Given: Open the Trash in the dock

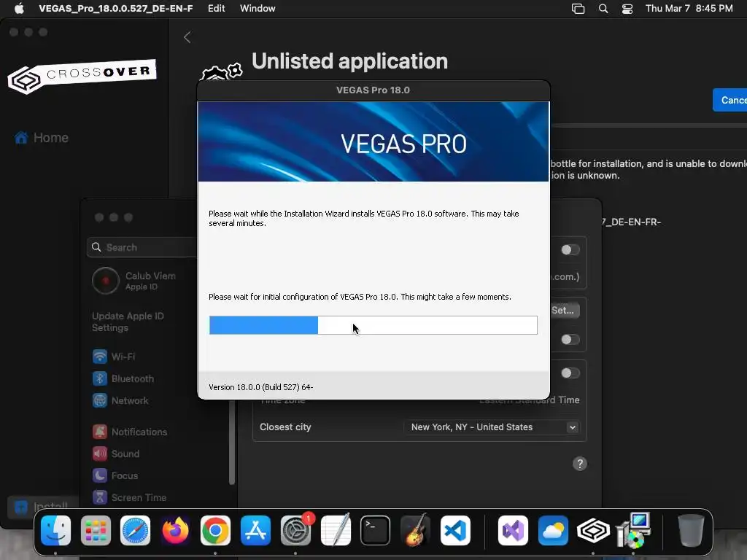Looking at the screenshot, I should tap(691, 530).
